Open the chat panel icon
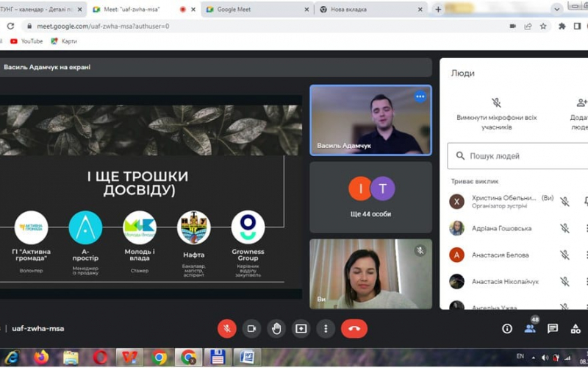The height and width of the screenshot is (368, 588). (x=553, y=328)
